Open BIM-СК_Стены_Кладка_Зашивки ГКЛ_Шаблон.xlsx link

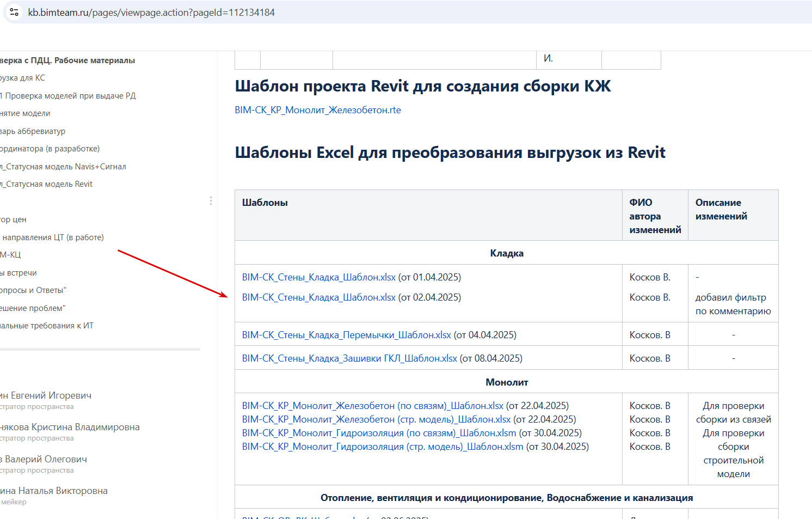tap(349, 358)
